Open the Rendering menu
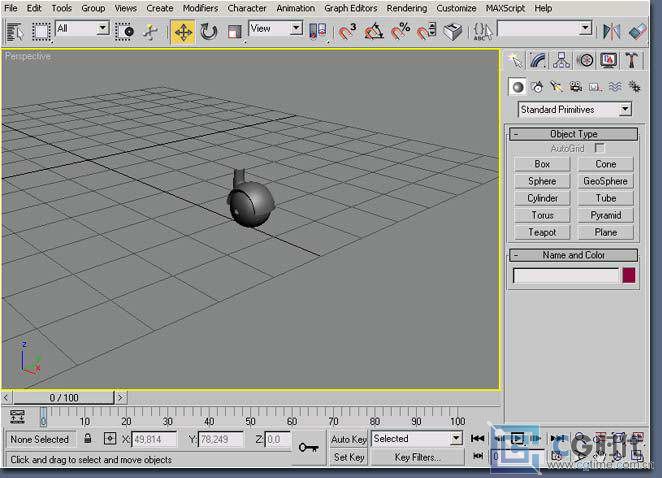 pos(407,8)
